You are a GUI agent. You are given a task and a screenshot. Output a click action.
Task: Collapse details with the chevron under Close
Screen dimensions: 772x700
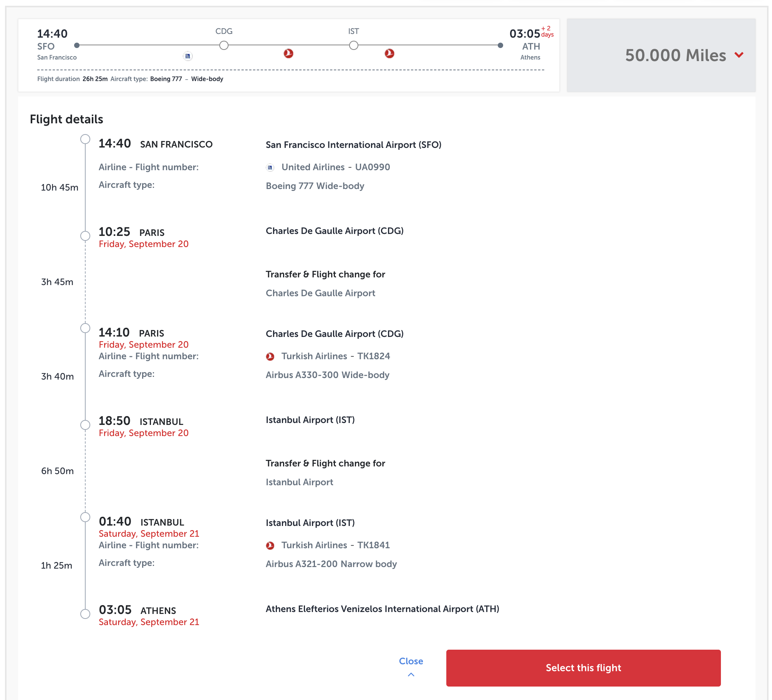(x=411, y=675)
